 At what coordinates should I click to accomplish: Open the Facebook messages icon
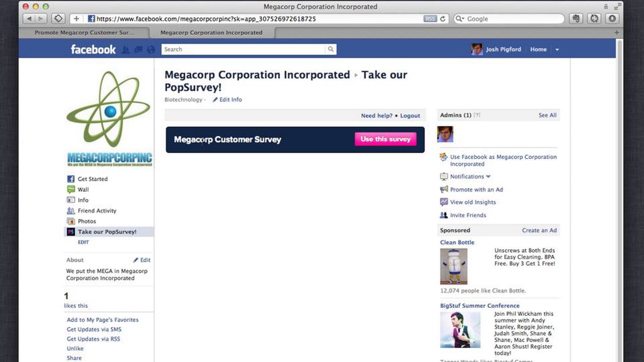point(138,50)
